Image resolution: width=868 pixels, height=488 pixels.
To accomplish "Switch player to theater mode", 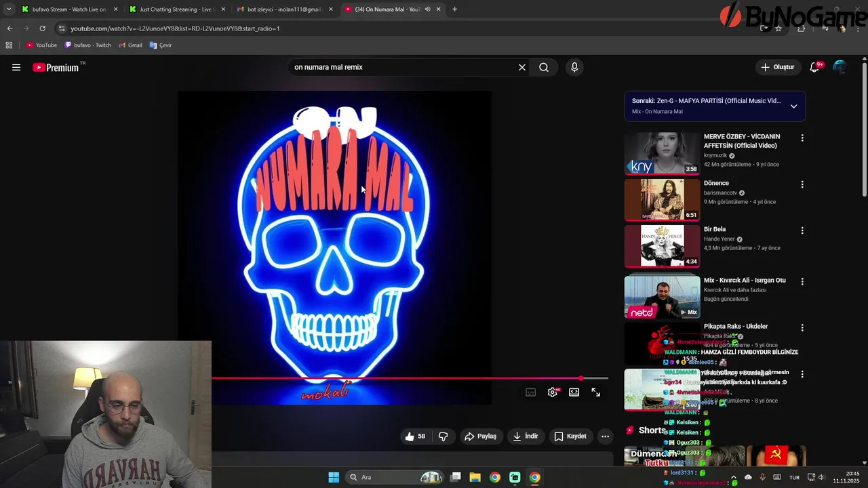I will tap(574, 392).
